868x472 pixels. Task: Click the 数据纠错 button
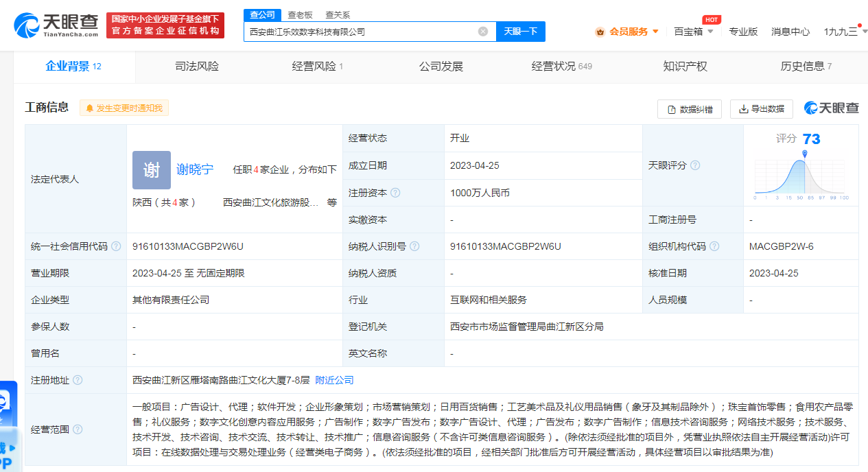(690, 109)
